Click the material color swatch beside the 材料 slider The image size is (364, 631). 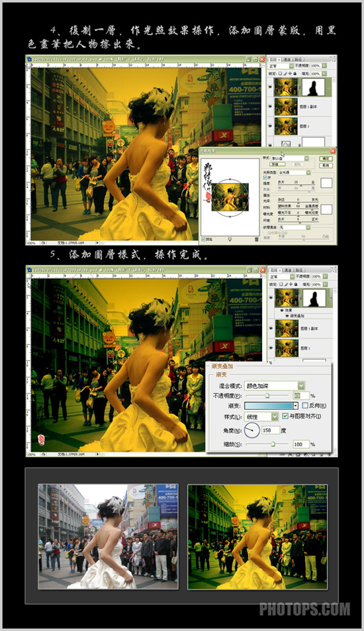[326, 209]
